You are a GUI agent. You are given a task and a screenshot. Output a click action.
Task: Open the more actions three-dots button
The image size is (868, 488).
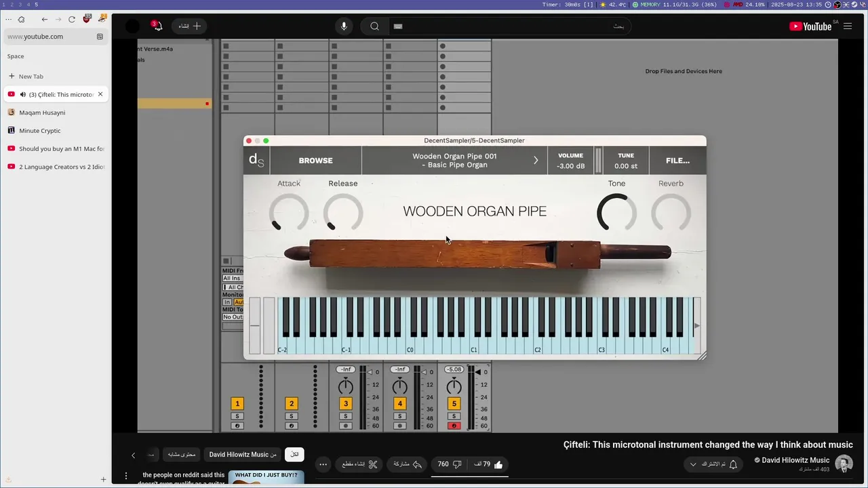click(323, 464)
